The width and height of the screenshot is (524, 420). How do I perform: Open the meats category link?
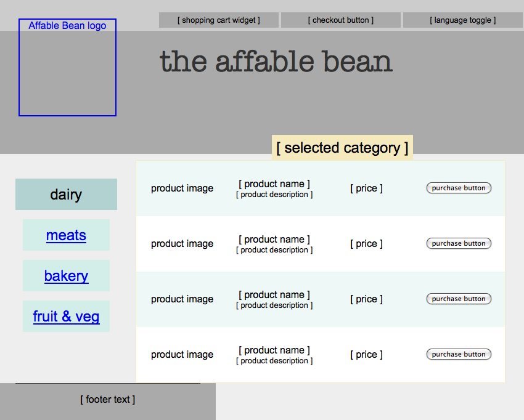click(66, 235)
